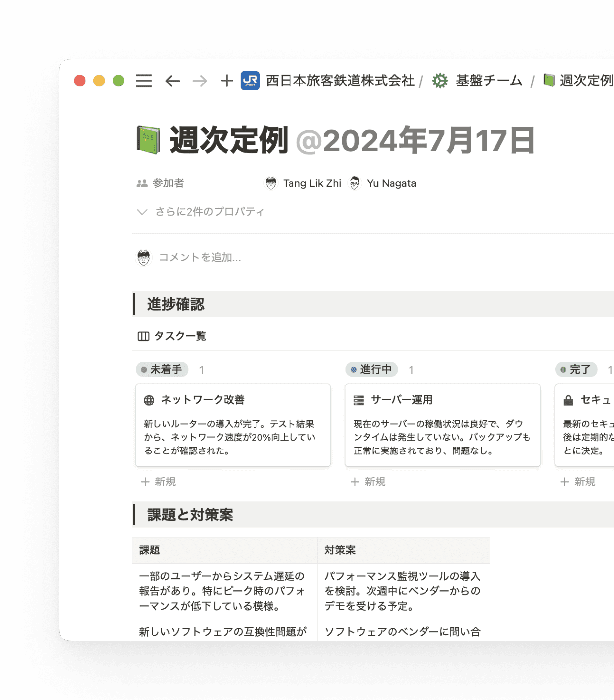
Task: Add new card under 進行中 column
Action: pos(368,482)
